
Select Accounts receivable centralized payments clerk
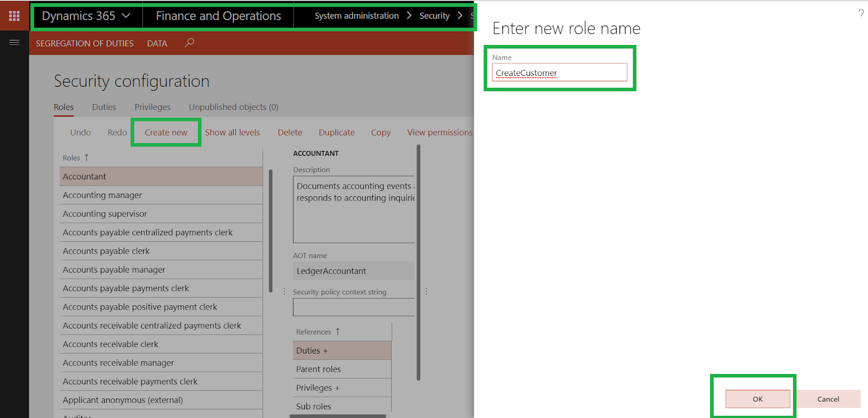coord(161,325)
